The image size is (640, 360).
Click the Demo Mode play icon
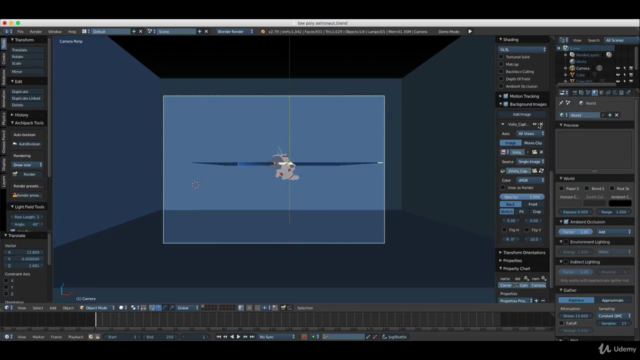[x=470, y=31]
